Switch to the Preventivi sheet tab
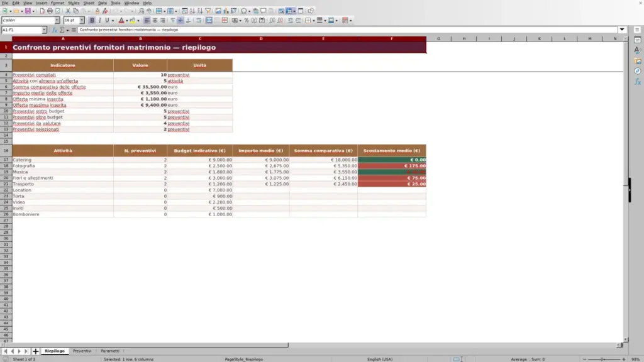644x362 pixels. pos(82,351)
